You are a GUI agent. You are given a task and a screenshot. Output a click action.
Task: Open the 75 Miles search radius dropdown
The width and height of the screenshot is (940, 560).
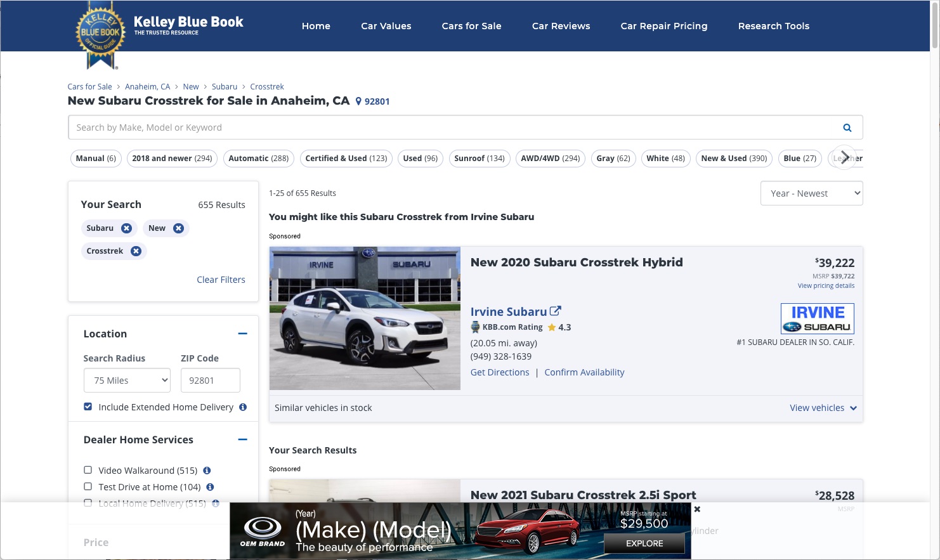coord(127,381)
